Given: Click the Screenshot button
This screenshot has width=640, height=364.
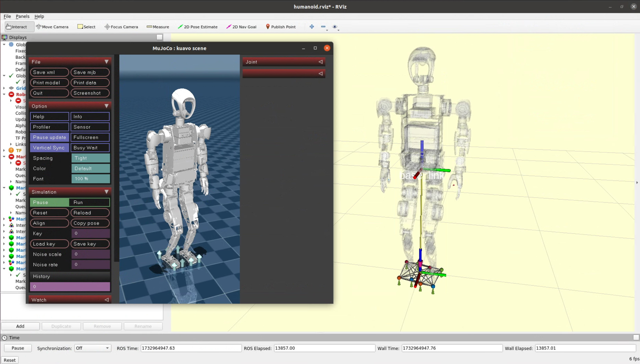Looking at the screenshot, I should click(90, 93).
